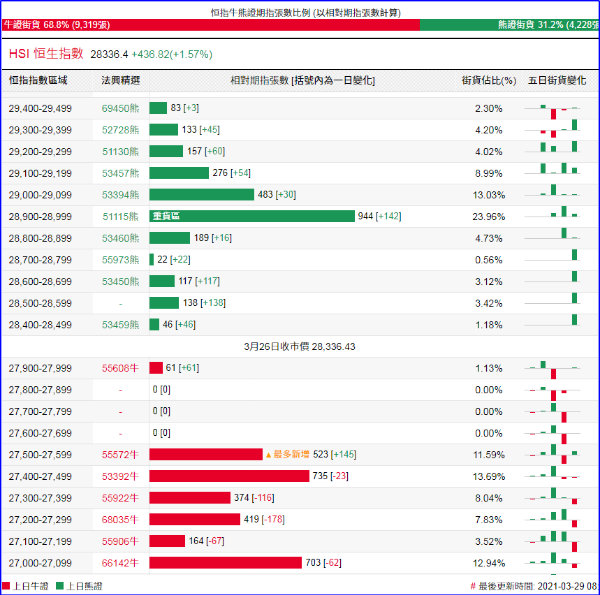This screenshot has width=600, height=595.
Task: Click the green bar for 29,100-29,199 range
Action: click(179, 173)
